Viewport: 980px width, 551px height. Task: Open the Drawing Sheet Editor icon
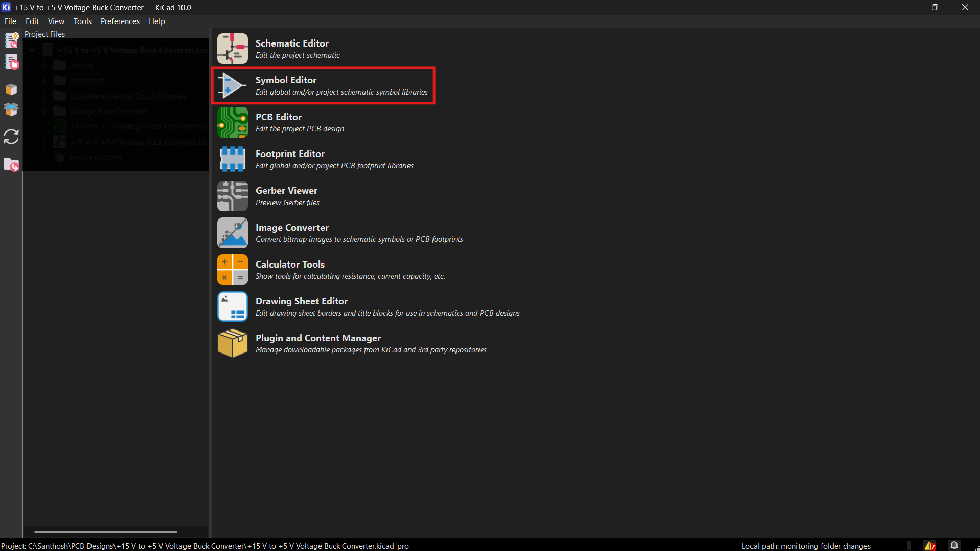(x=232, y=306)
